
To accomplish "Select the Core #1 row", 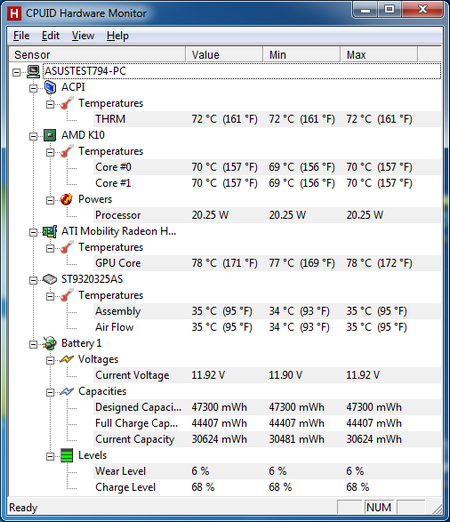I will [267, 183].
